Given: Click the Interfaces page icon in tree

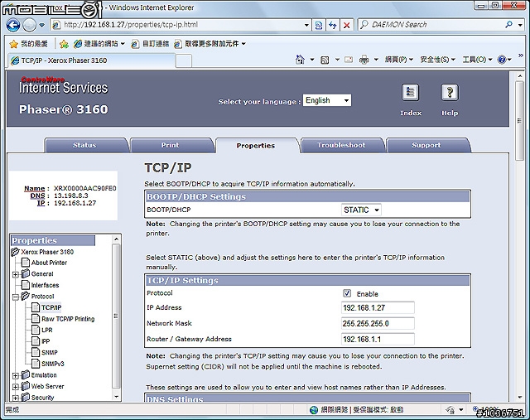Looking at the screenshot, I should coord(26,285).
